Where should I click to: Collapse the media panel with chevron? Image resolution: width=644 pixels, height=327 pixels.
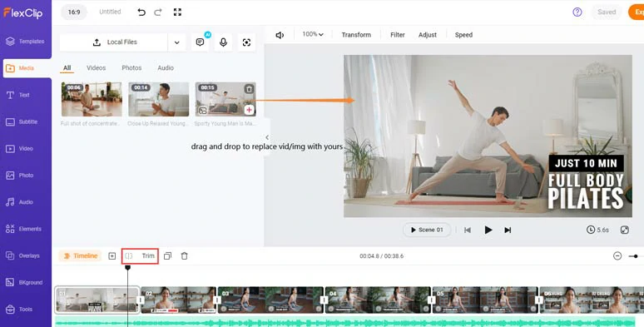point(267,137)
